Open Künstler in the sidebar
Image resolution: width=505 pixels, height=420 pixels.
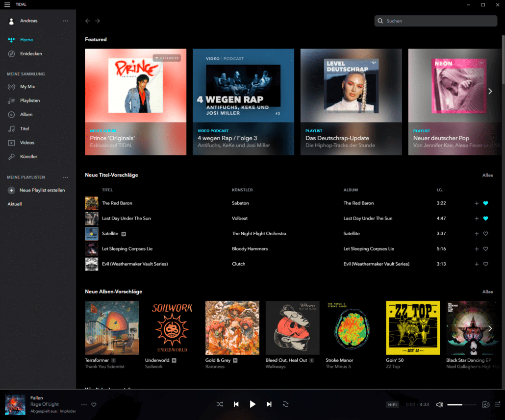tap(28, 157)
